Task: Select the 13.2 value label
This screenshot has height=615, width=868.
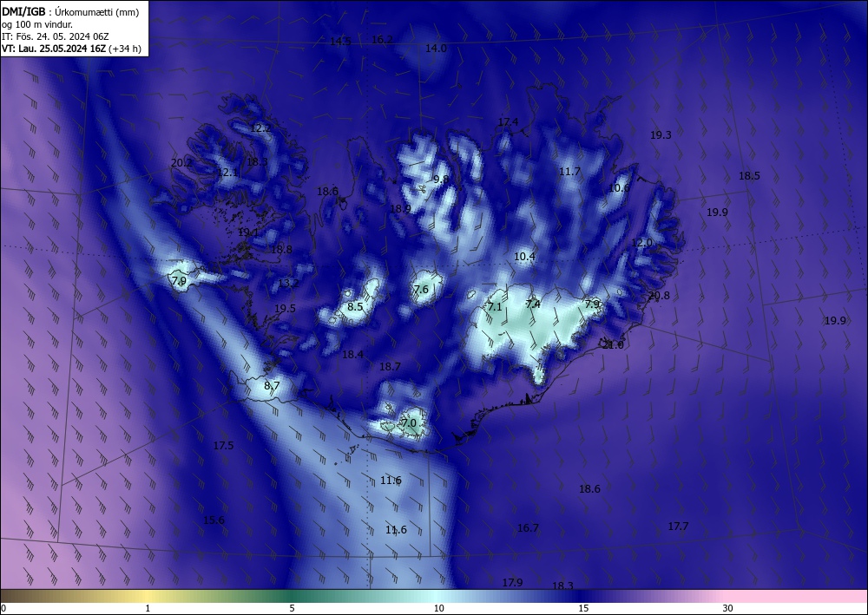Action: [x=288, y=283]
